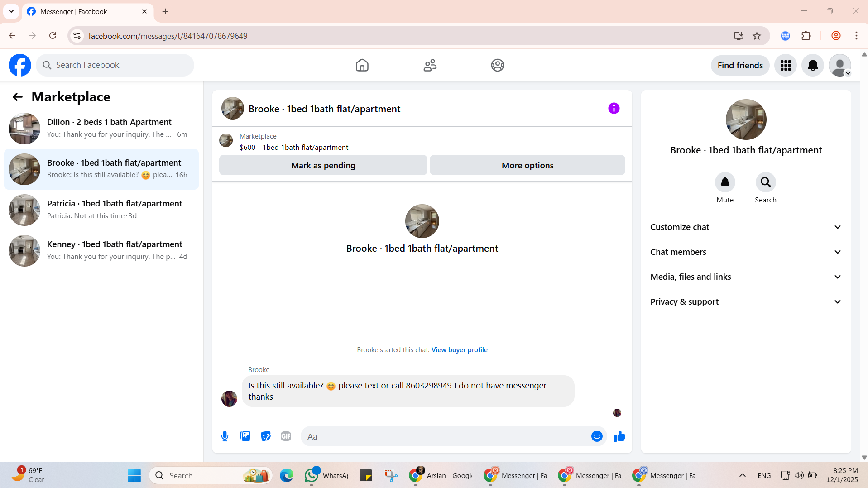
Task: Expand the Privacy & support section
Action: (746, 302)
